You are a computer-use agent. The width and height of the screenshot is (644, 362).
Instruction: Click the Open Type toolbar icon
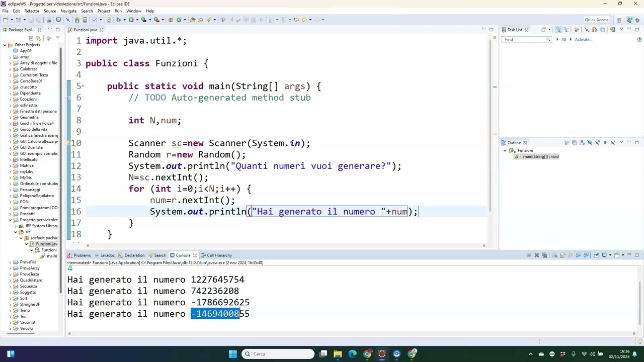(193, 20)
